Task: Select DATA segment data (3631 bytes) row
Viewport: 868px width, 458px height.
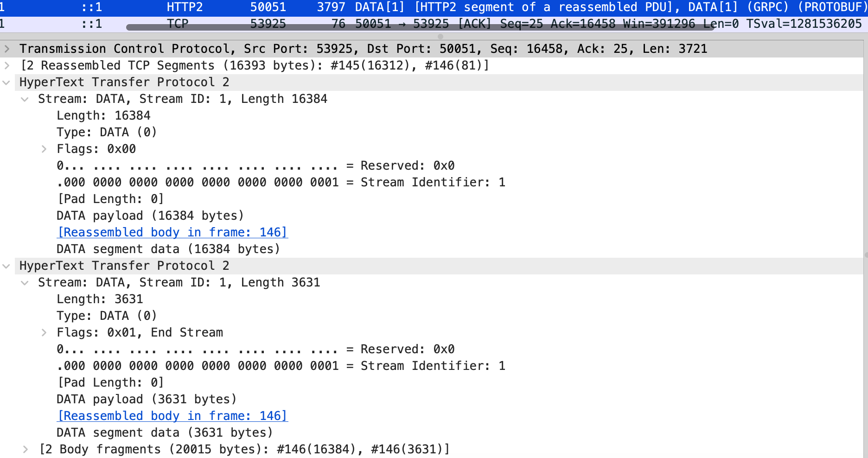Action: click(165, 433)
